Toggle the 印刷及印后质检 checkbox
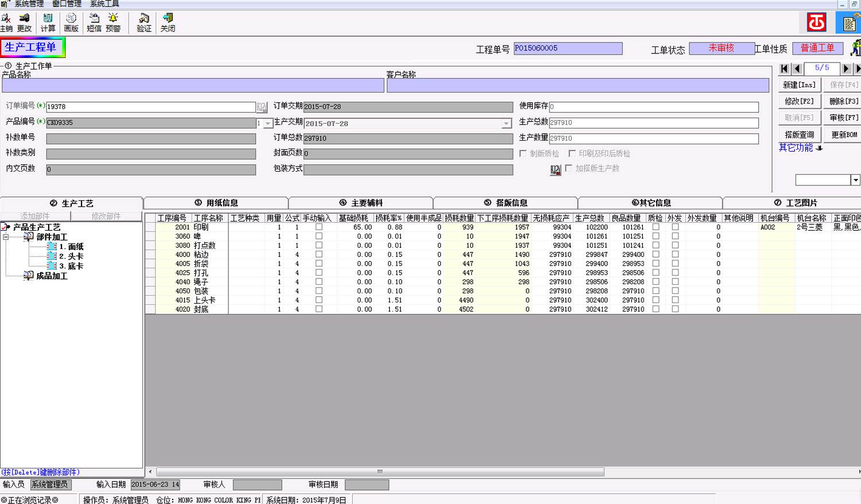 pos(572,154)
